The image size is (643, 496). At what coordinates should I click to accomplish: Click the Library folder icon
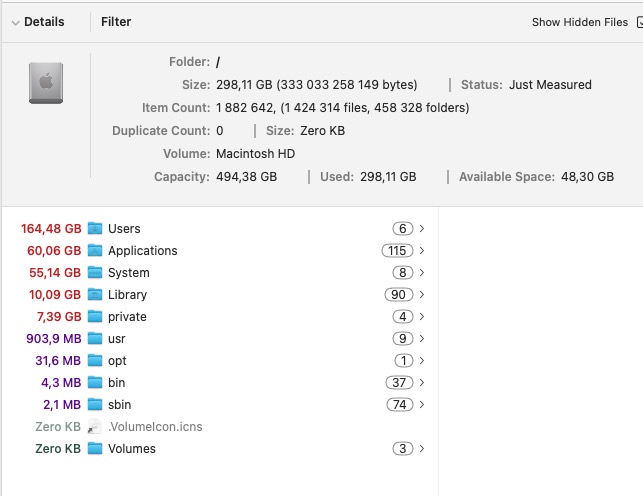[x=95, y=295]
